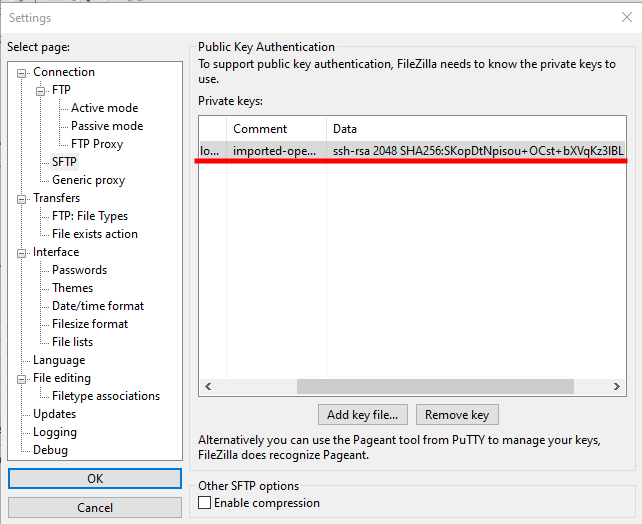The height and width of the screenshot is (524, 642).
Task: Select Date/time format page
Action: coord(98,306)
